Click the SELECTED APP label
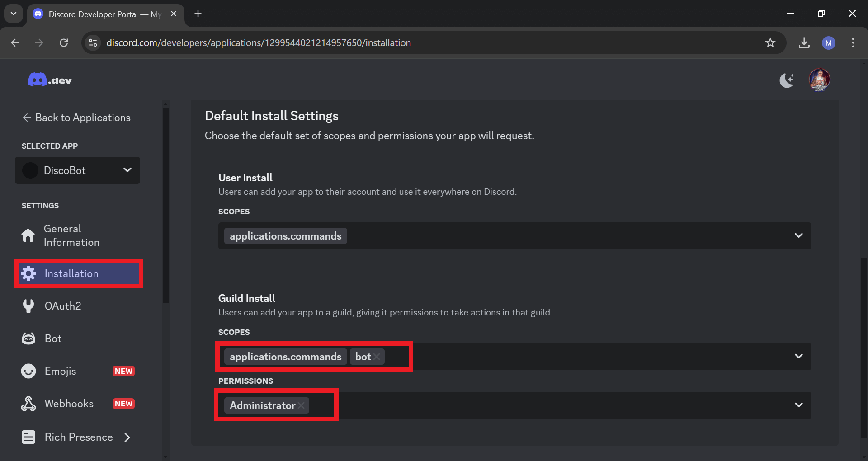Image resolution: width=868 pixels, height=461 pixels. point(50,146)
